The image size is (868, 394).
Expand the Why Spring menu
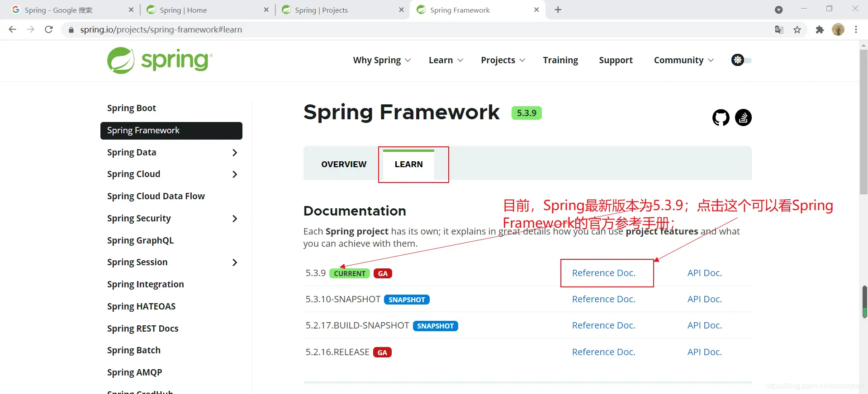click(382, 60)
